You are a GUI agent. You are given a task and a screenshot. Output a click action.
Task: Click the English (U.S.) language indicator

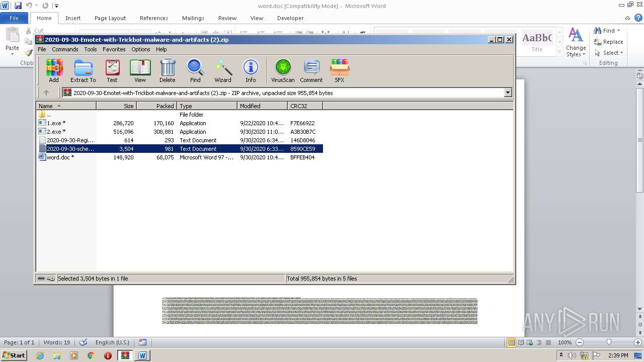click(x=112, y=342)
